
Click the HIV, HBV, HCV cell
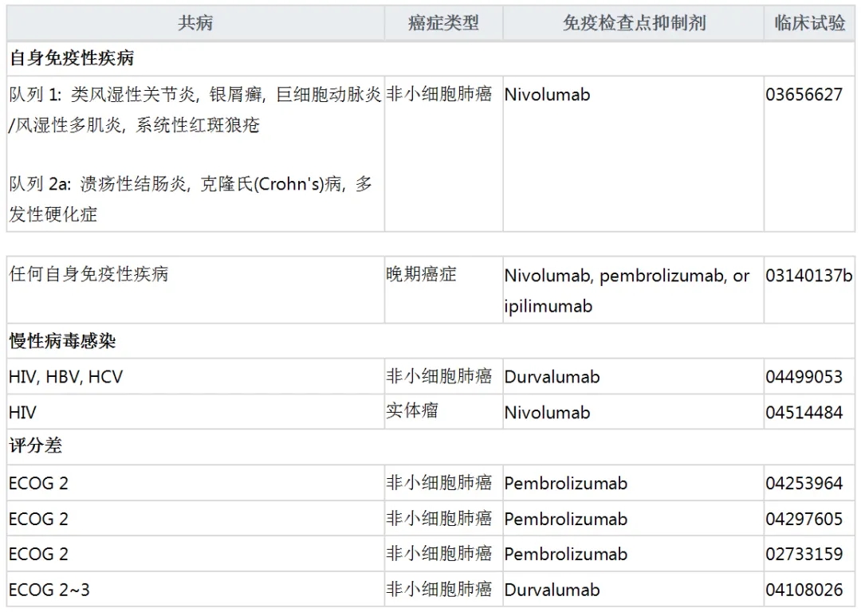coord(66,377)
